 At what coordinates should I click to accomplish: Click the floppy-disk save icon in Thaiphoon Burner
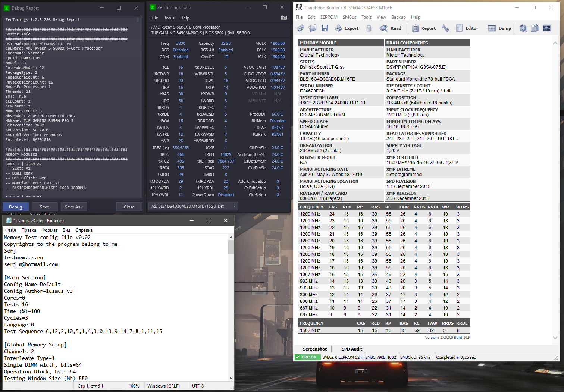(x=325, y=28)
